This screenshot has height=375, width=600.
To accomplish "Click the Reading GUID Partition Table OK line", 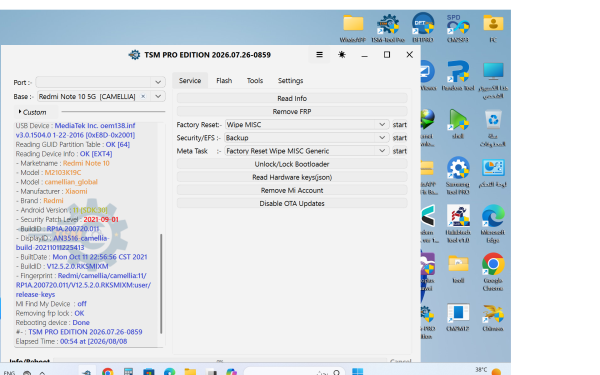I will 73,144.
